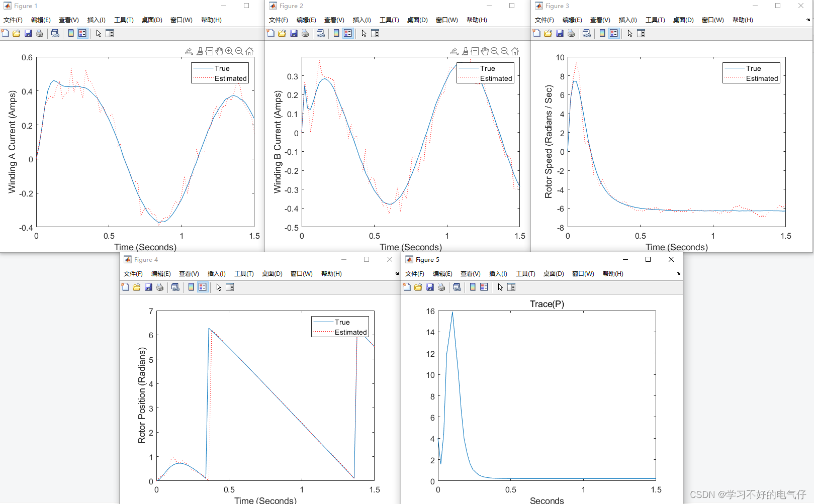Save figure icon in Figure 1 toolbar
This screenshot has height=504, width=814.
[x=28, y=33]
